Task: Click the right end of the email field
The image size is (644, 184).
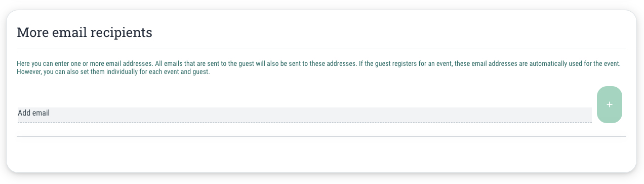Action: (582, 115)
